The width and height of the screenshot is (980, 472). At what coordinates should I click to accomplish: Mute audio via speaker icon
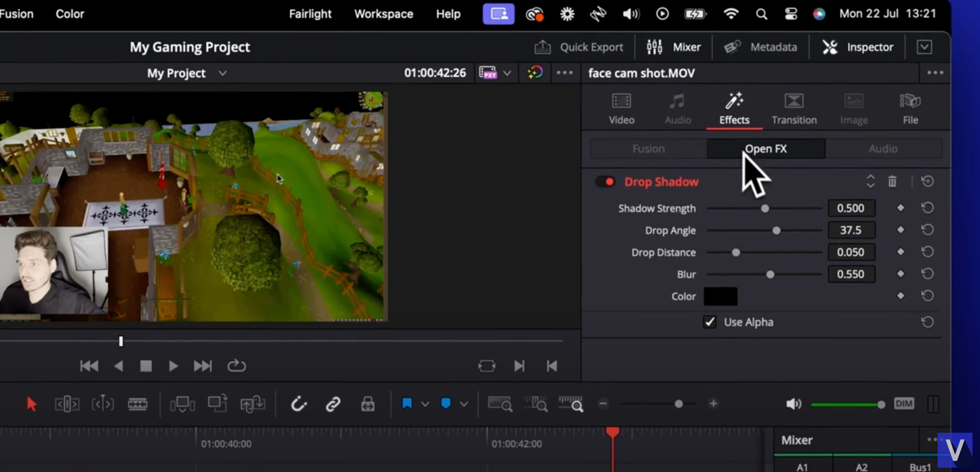point(793,404)
